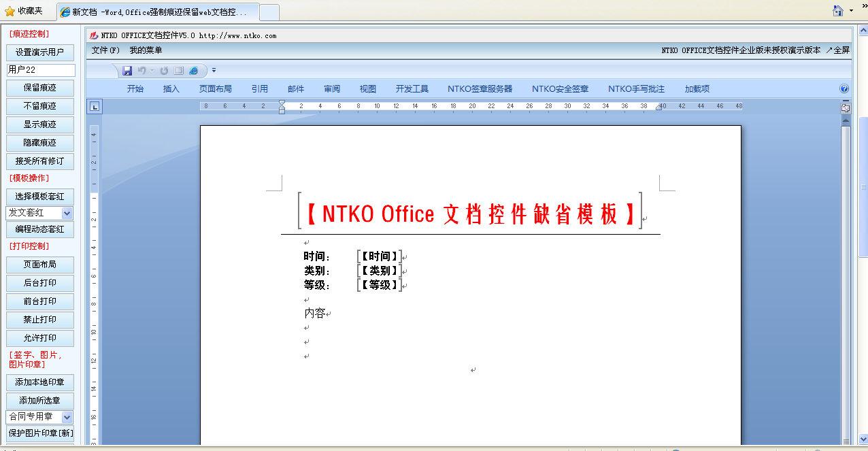Image resolution: width=868 pixels, height=451 pixels.
Task: Open the Undo history dropdown arrow
Action: click(152, 70)
